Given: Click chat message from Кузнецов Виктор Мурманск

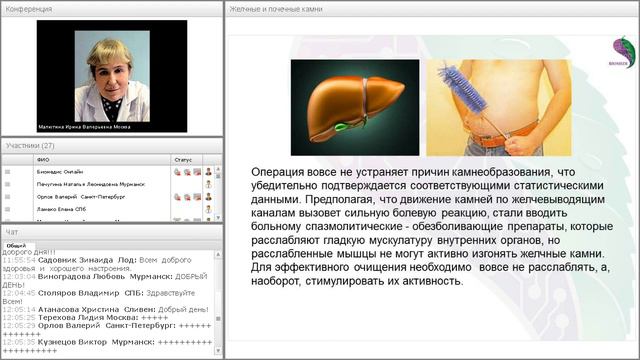Looking at the screenshot, I should point(107,346).
